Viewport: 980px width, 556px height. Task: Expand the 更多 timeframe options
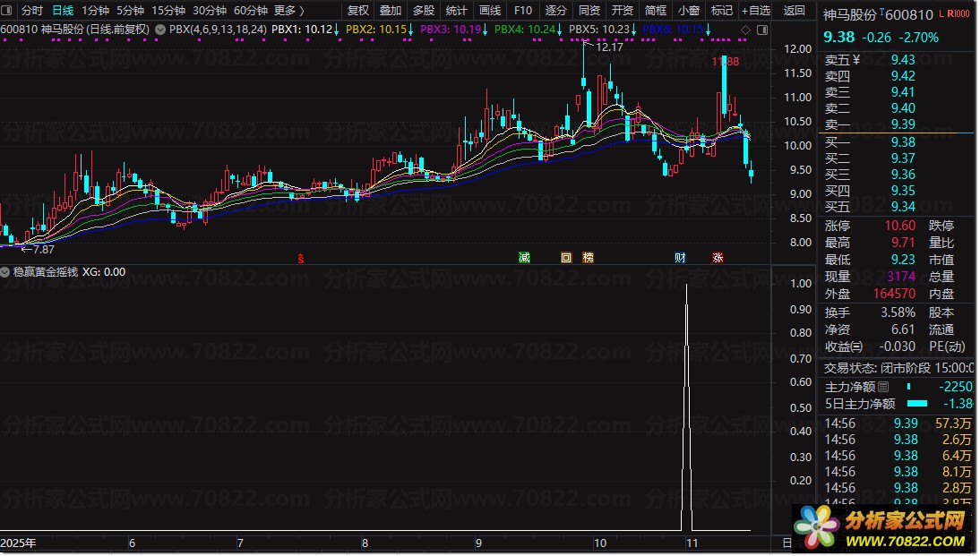288,11
